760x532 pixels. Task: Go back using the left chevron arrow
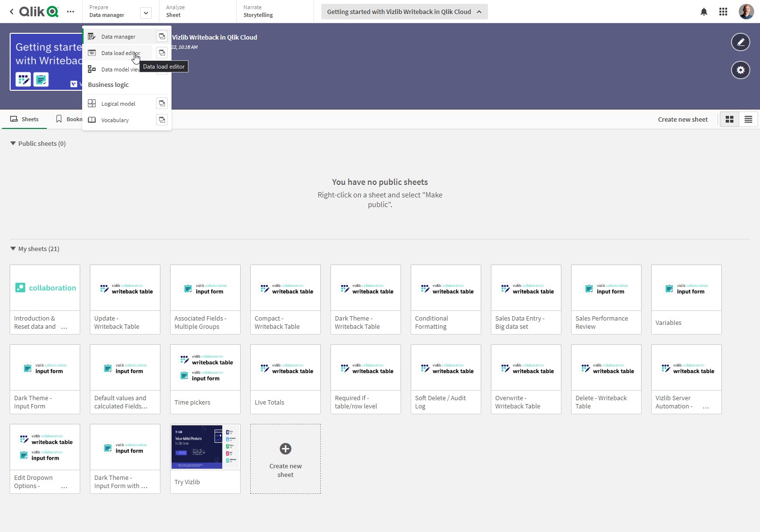click(x=12, y=12)
